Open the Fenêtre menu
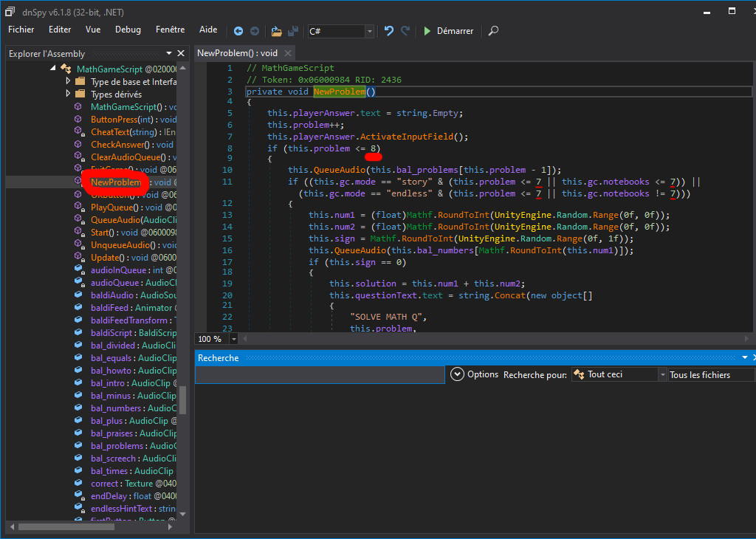This screenshot has height=539, width=756. 170,30
